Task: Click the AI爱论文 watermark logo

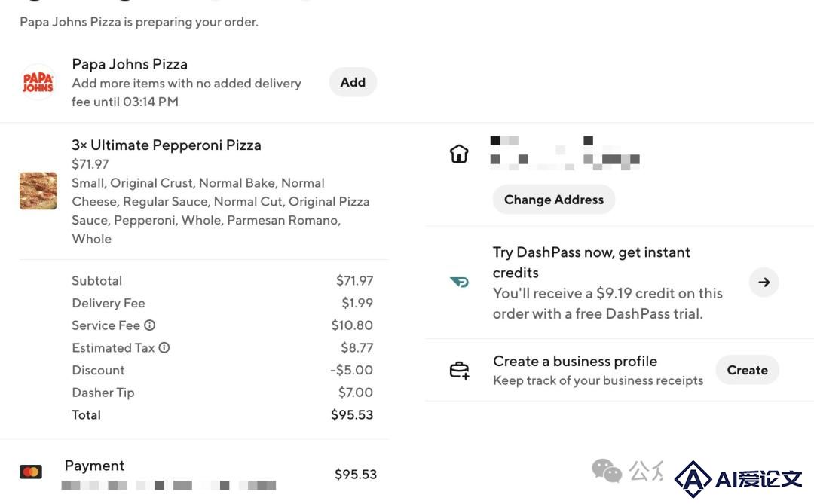Action: pos(739,478)
